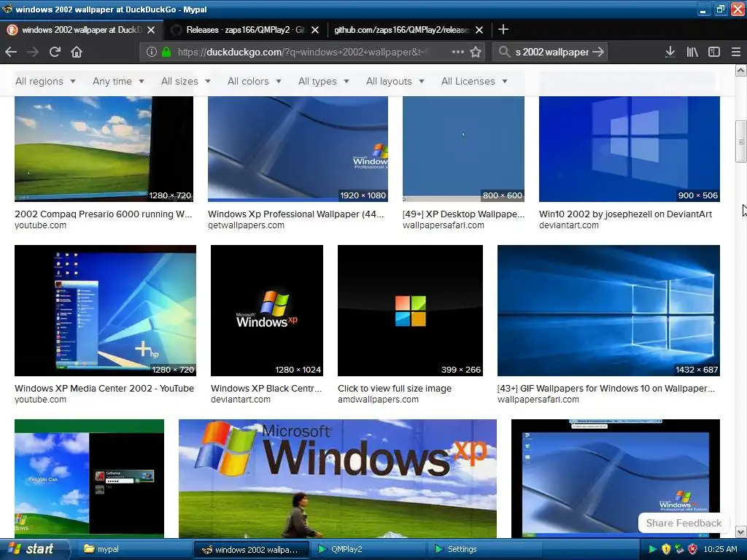The width and height of the screenshot is (747, 560).
Task: Submit search with the arrow button
Action: coord(598,52)
